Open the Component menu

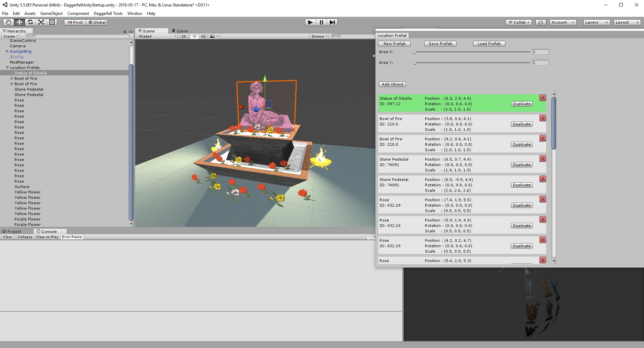(x=78, y=14)
